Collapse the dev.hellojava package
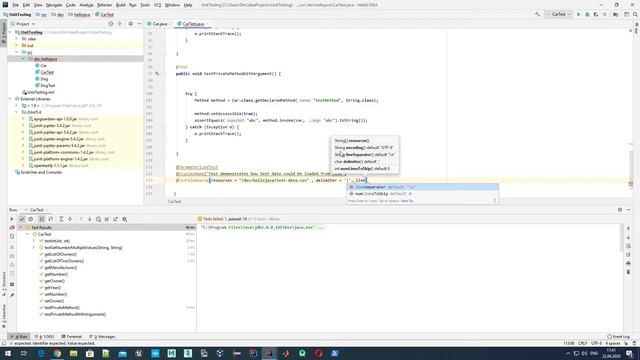This screenshot has height=360, width=640. 23,59
